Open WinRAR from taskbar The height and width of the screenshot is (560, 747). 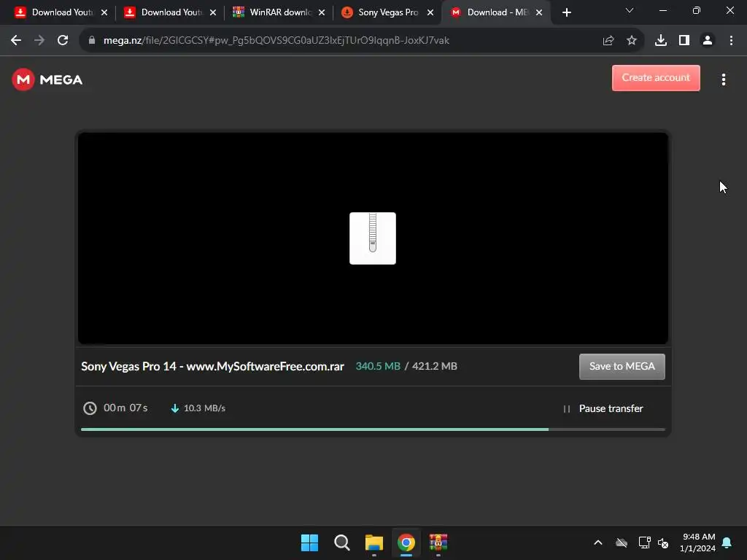(x=438, y=542)
